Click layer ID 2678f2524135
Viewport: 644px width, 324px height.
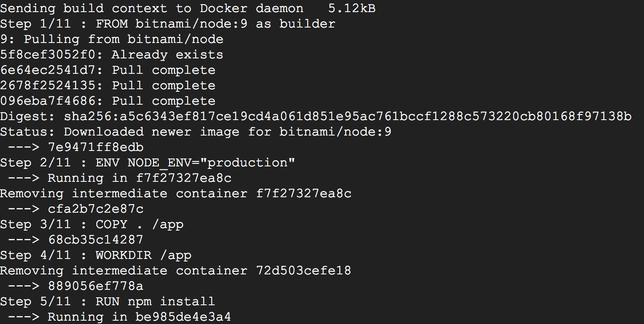click(52, 85)
